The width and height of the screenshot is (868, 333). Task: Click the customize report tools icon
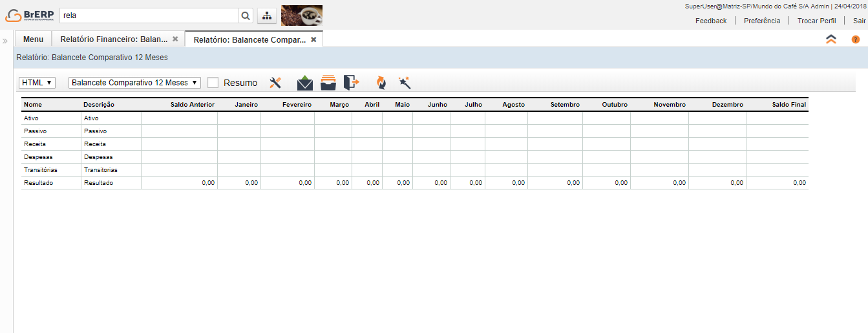[275, 83]
